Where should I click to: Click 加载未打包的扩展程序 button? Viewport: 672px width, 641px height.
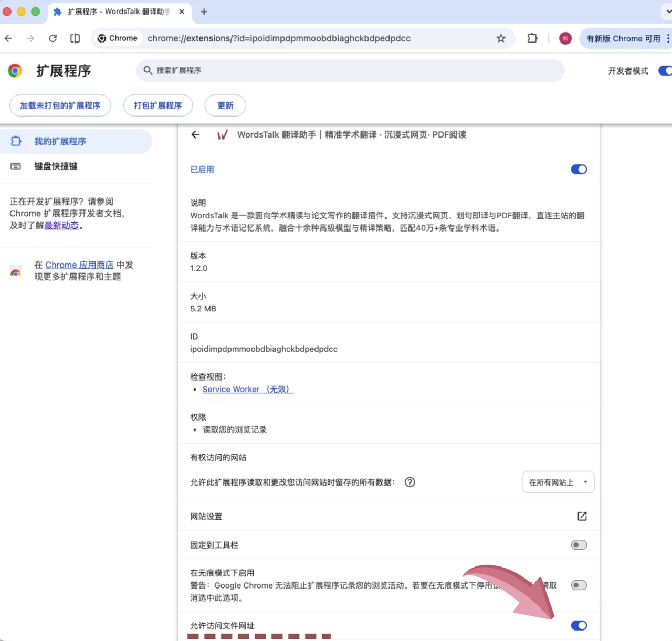tap(60, 106)
